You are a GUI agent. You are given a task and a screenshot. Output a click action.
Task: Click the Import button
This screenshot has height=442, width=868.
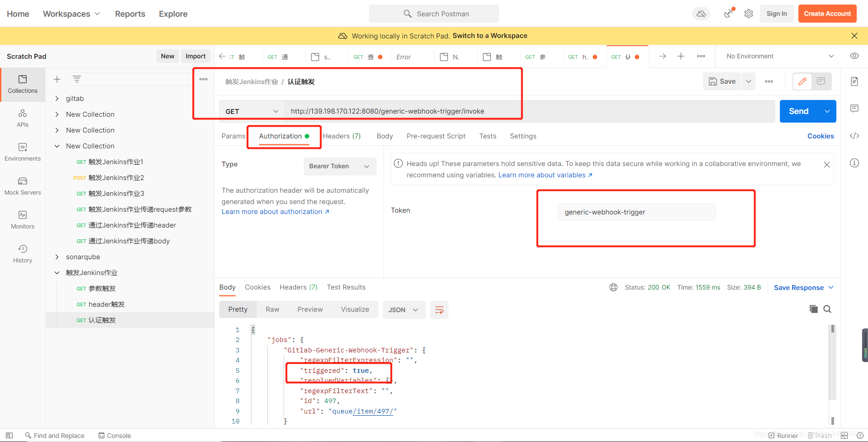coord(196,56)
